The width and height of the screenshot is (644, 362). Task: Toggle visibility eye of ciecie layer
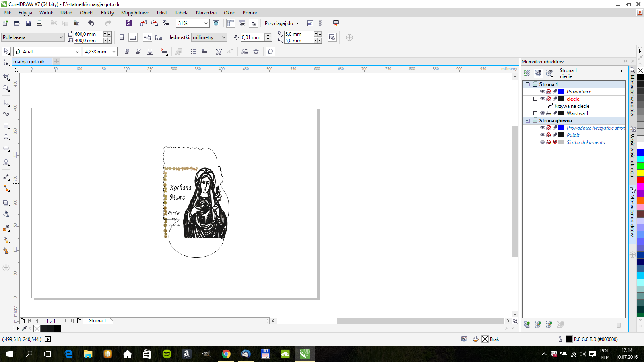coord(542,99)
